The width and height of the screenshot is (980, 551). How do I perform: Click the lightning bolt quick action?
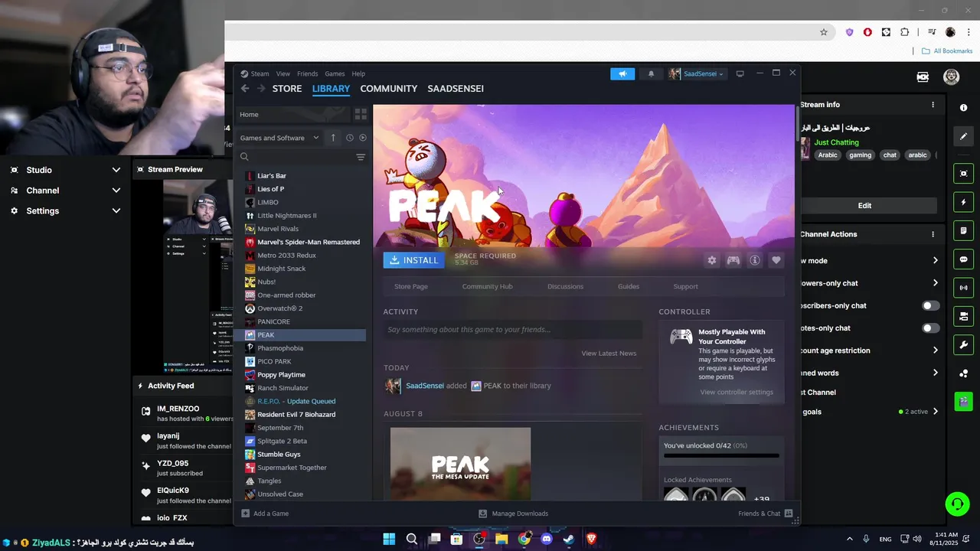point(964,203)
